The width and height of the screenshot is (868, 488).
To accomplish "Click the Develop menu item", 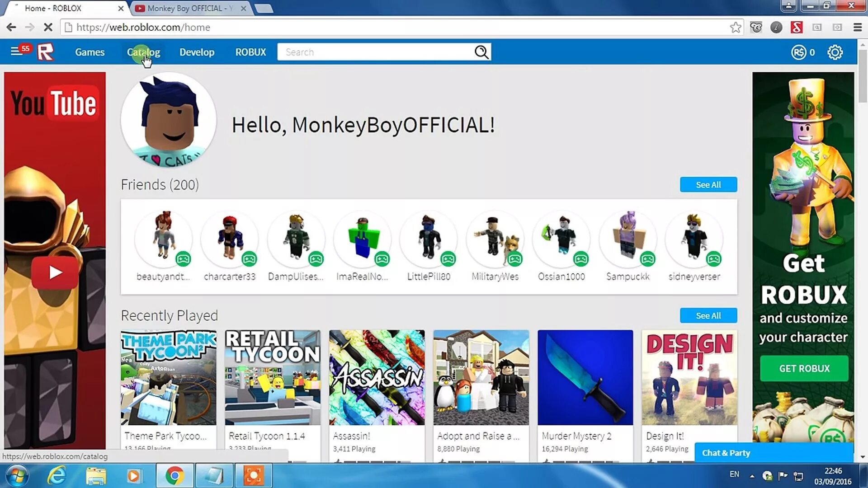I will pos(197,52).
